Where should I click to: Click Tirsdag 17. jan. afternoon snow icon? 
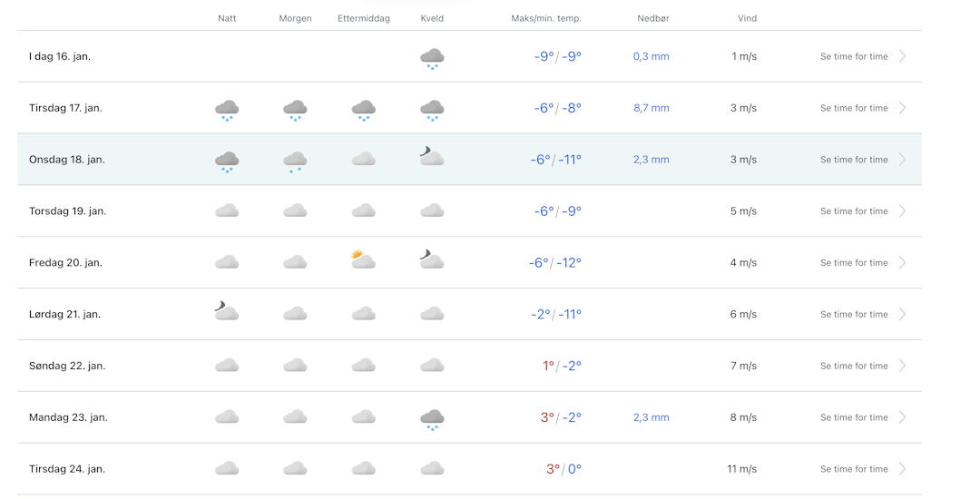tap(363, 110)
